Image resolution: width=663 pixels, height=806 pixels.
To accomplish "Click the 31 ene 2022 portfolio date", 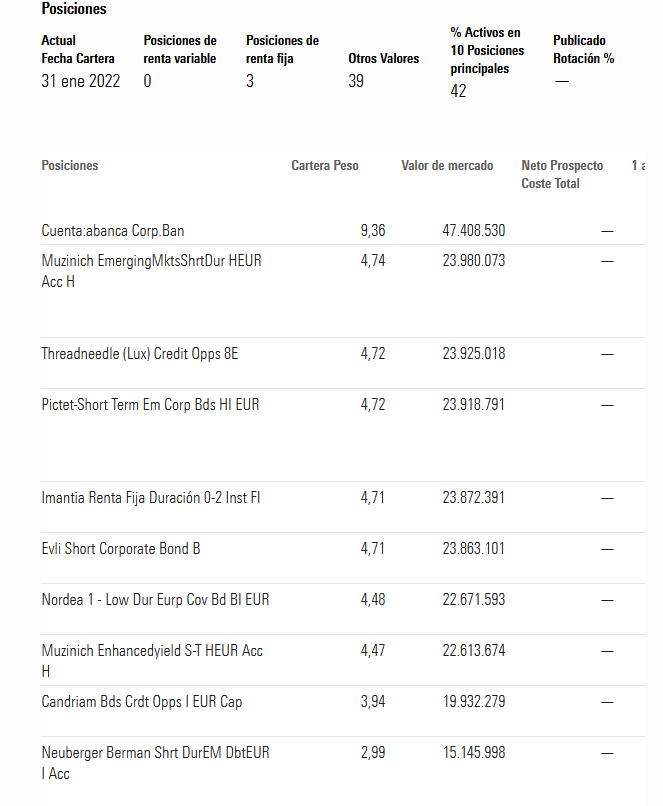I will pyautogui.click(x=81, y=81).
